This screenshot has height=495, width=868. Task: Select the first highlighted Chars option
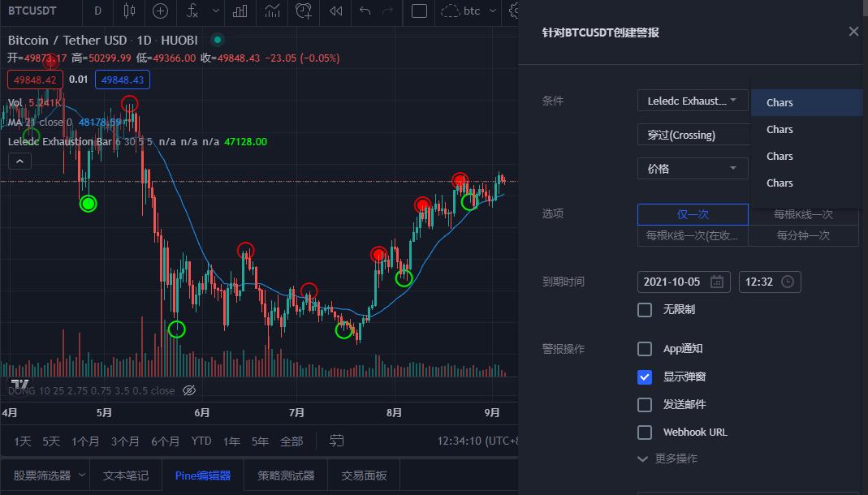coord(806,102)
